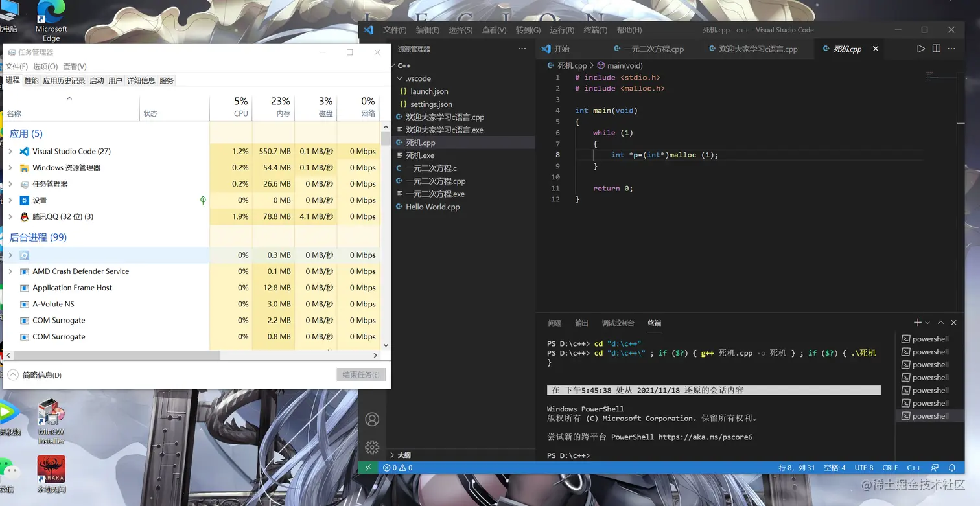Switch to 服务 tab in Task Manager
The image size is (980, 506).
(167, 80)
